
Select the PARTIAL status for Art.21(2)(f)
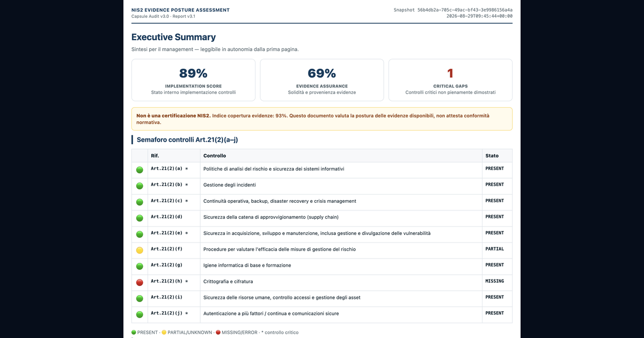click(x=495, y=249)
